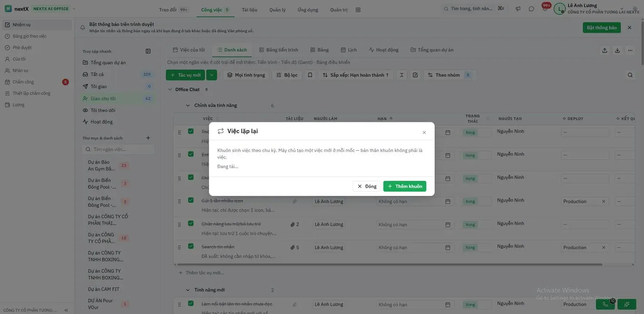Open the calendar picker in Search tin nhắn row
The image size is (644, 314).
pos(448,247)
